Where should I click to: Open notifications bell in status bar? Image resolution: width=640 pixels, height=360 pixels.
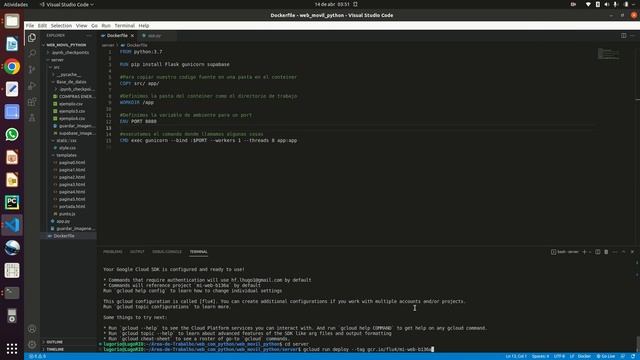pyautogui.click(x=633, y=356)
